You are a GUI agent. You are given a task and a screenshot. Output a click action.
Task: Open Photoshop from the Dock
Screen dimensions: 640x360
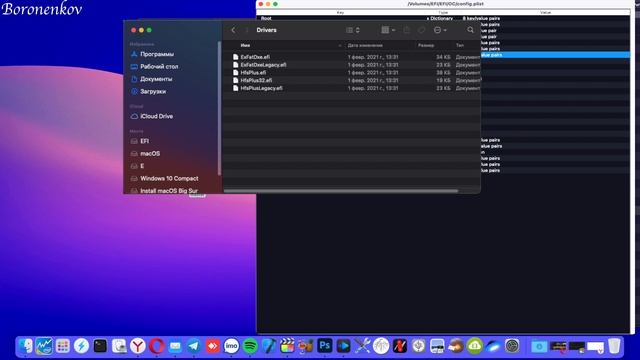pos(324,346)
